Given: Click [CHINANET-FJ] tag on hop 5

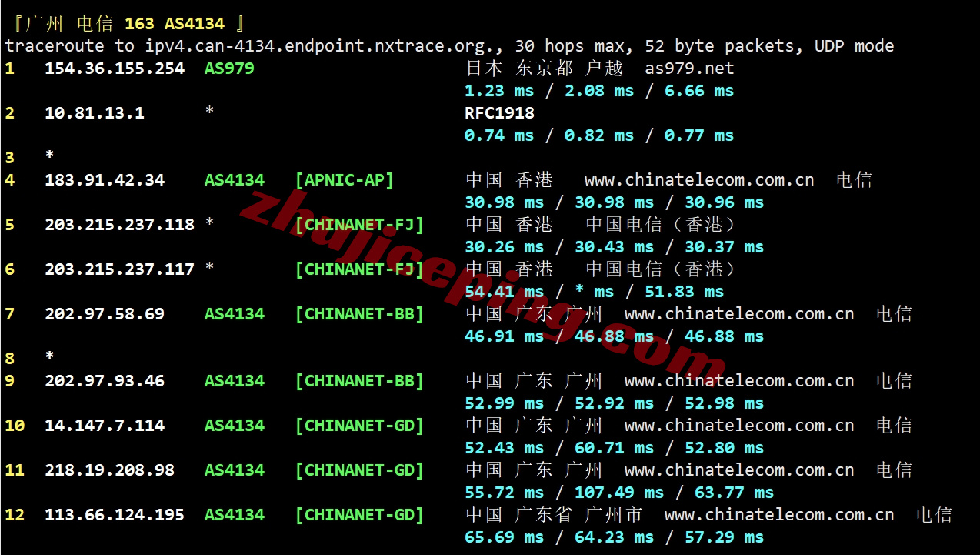Looking at the screenshot, I should point(359,225).
